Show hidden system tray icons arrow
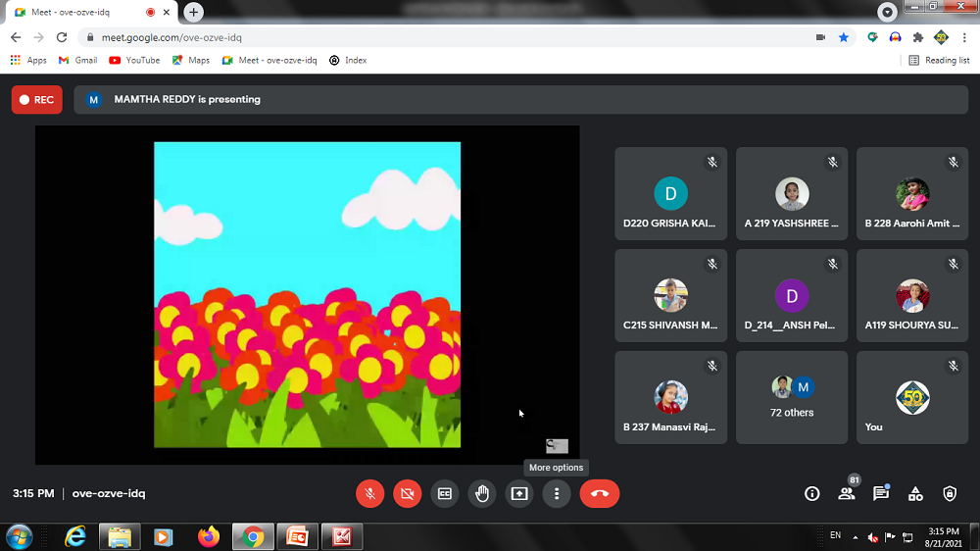 point(856,537)
